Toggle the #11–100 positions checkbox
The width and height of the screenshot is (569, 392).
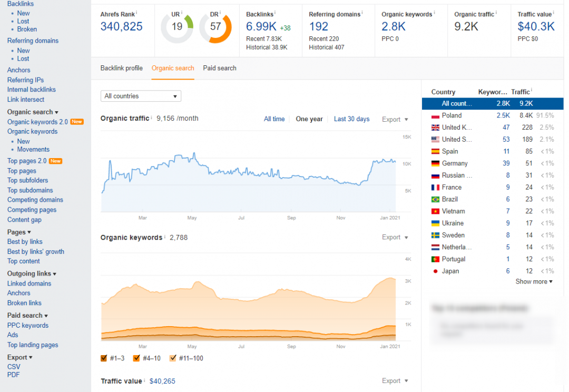click(x=173, y=358)
